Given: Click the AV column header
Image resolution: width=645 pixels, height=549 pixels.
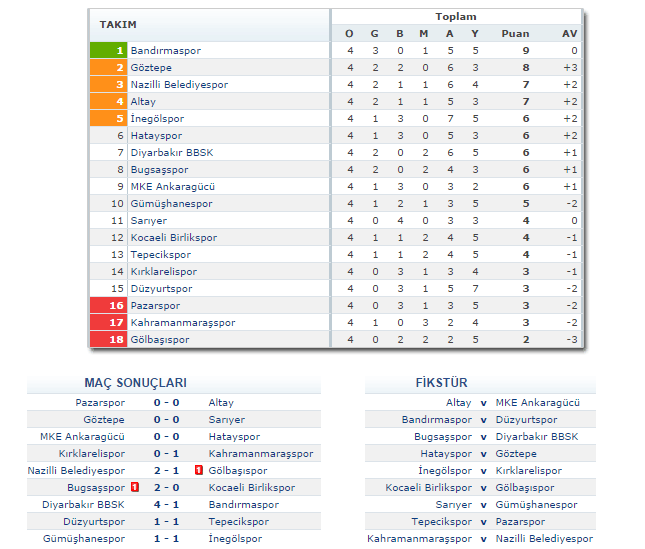Looking at the screenshot, I should 570,33.
